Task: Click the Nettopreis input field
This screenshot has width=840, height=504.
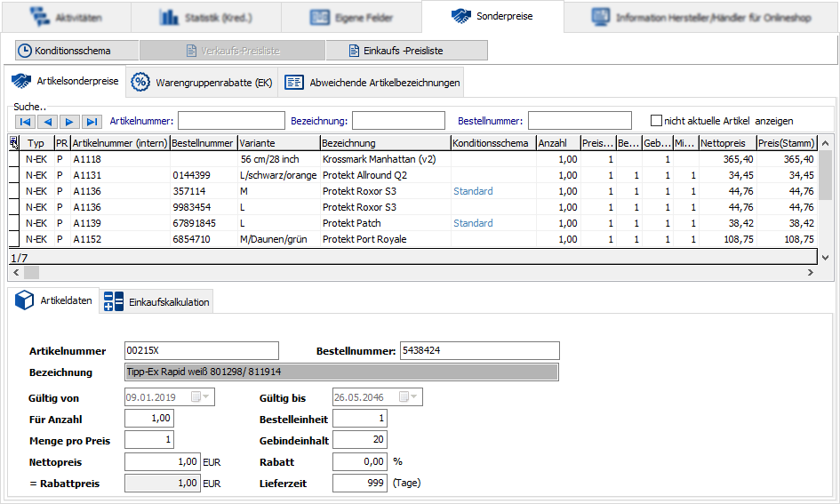Action: 163,461
